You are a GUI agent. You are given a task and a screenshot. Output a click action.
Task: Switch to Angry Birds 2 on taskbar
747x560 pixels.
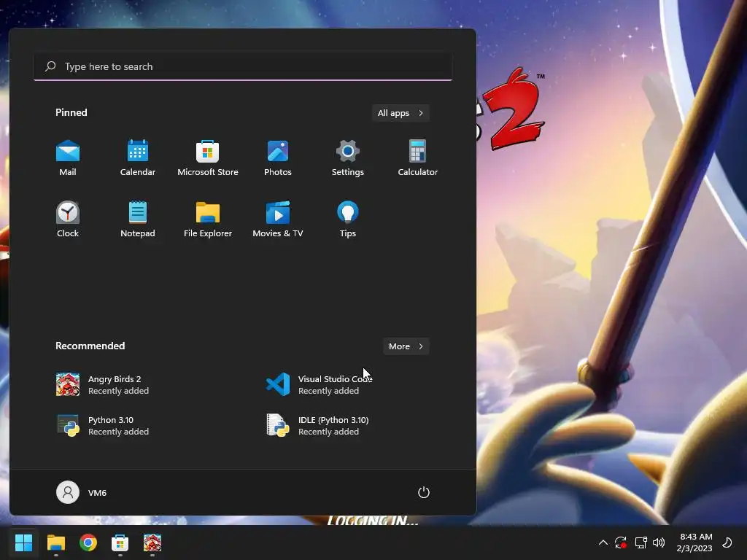click(152, 542)
